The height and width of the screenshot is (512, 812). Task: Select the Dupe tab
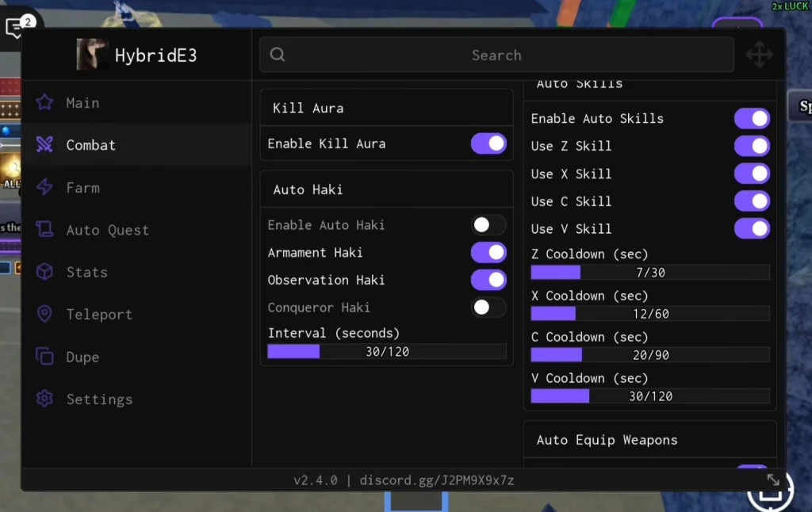point(136,356)
